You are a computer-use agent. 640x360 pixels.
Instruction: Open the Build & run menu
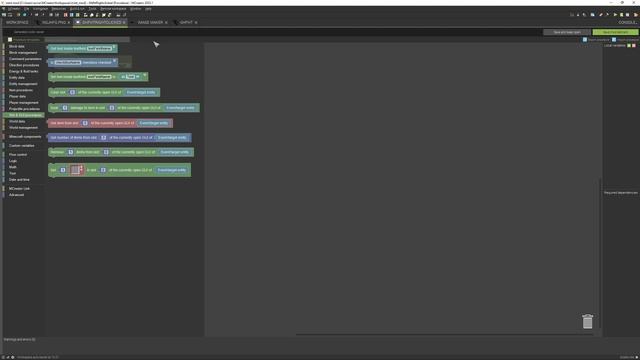point(77,9)
